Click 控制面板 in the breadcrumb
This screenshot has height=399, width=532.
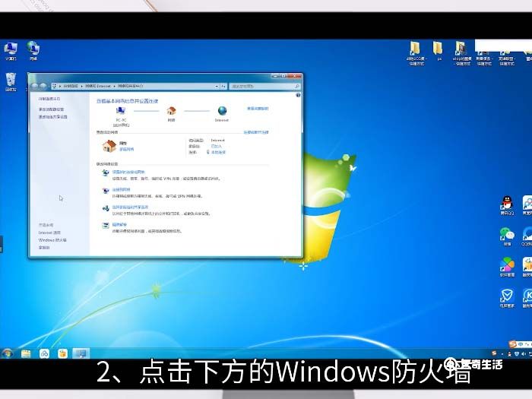point(71,86)
